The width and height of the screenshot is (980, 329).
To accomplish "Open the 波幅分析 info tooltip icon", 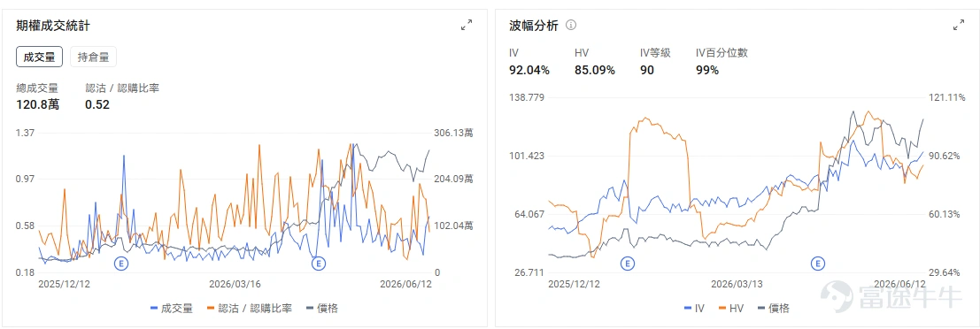I will (571, 25).
